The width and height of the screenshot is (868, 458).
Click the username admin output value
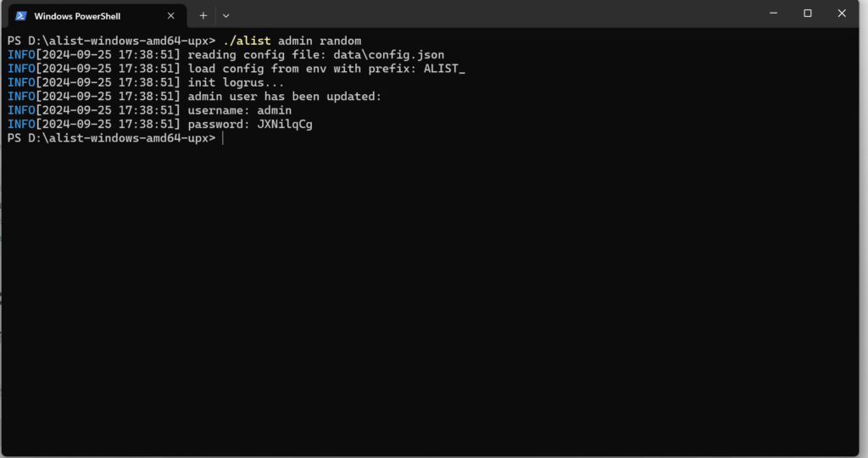(x=274, y=110)
